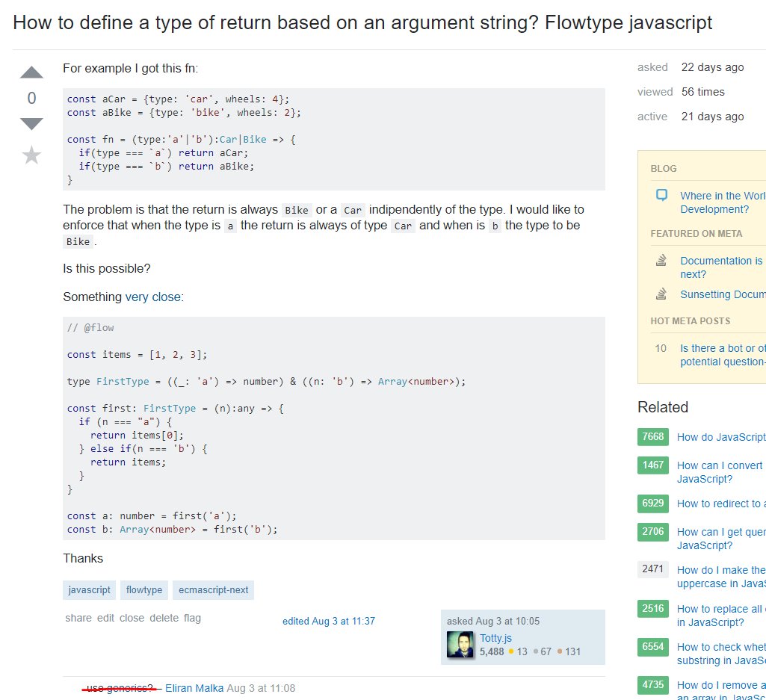Screen dimensions: 766x700
Task: Click the 'const aCar' code line
Action: [x=178, y=99]
